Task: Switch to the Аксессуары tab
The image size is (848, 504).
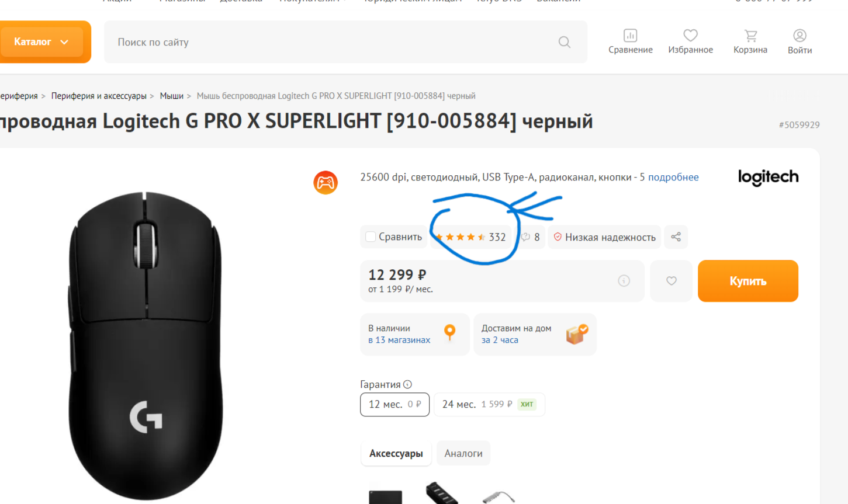Action: (396, 453)
